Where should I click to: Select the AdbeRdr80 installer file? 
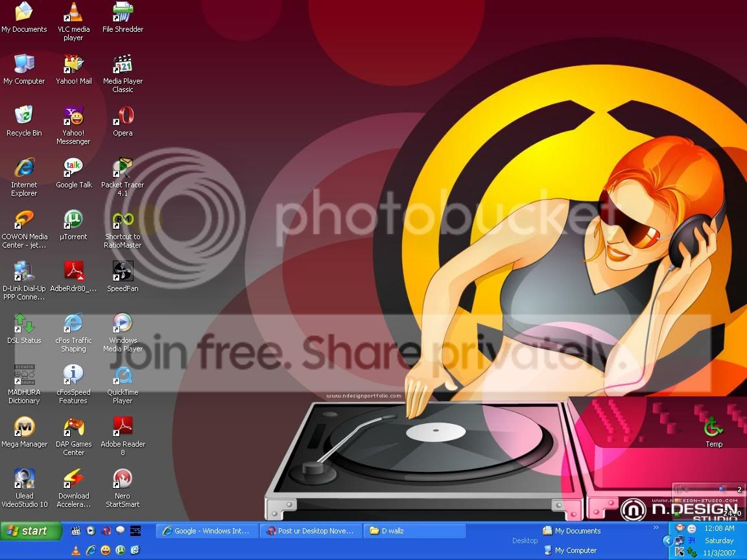pyautogui.click(x=73, y=277)
